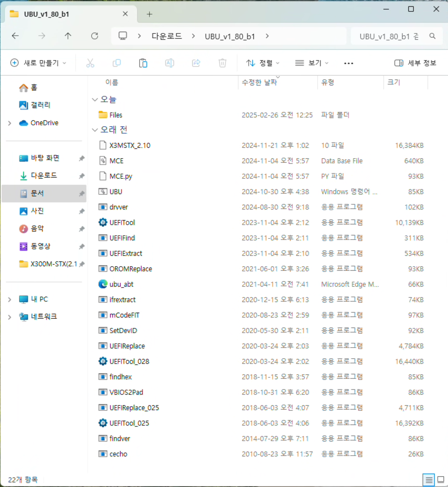Click the PC monitor icon in address bar

click(123, 36)
